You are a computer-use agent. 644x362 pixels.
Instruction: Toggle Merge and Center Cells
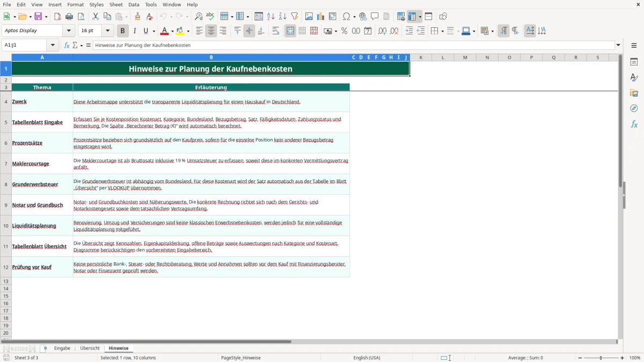coord(290,31)
